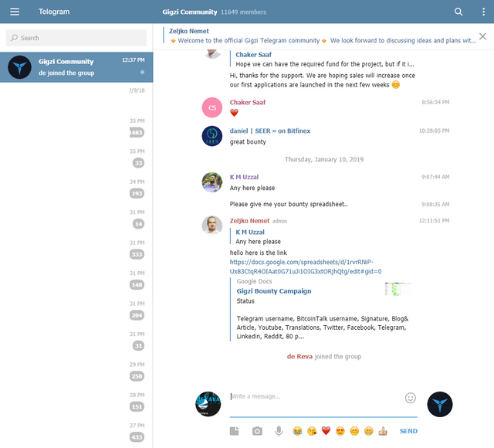
Task: Insert the kissing face emoji
Action: (312, 431)
